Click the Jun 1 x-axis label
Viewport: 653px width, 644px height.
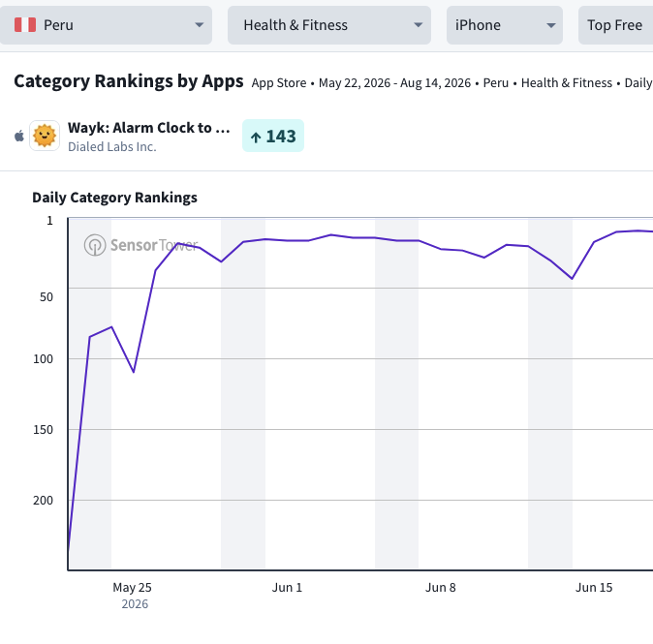(x=287, y=588)
